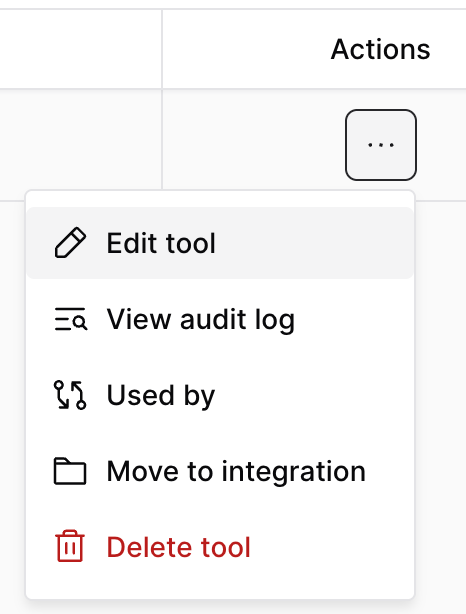Open the Used by option
The width and height of the screenshot is (466, 614).
(x=220, y=395)
